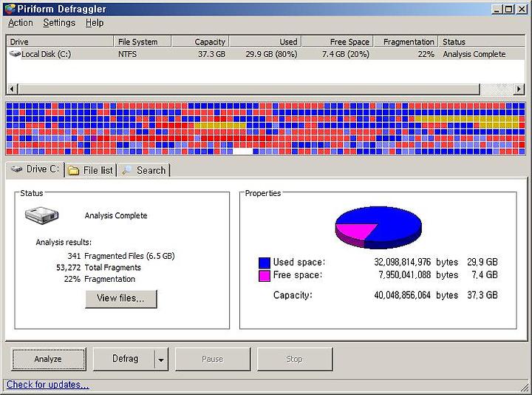Click the window resize grip
Screen dimensions: 532x395
tap(525, 387)
